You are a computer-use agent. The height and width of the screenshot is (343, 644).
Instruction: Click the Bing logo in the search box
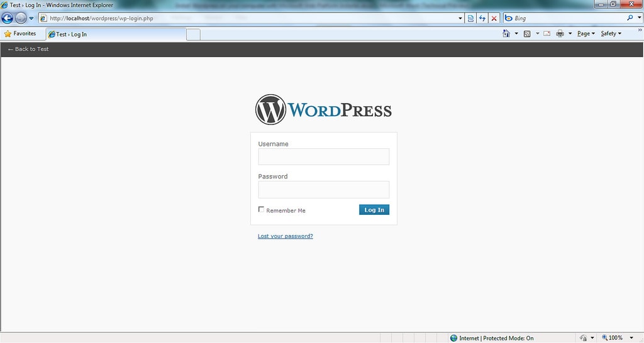508,18
